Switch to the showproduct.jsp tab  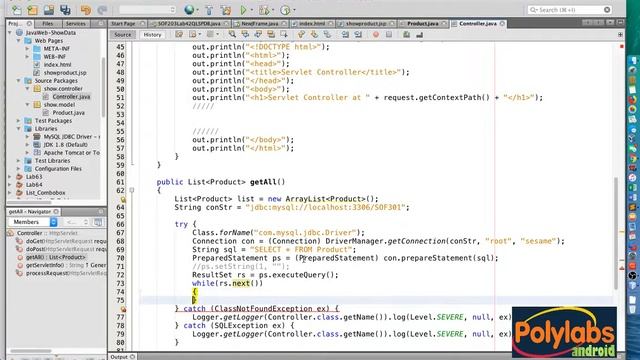point(366,24)
